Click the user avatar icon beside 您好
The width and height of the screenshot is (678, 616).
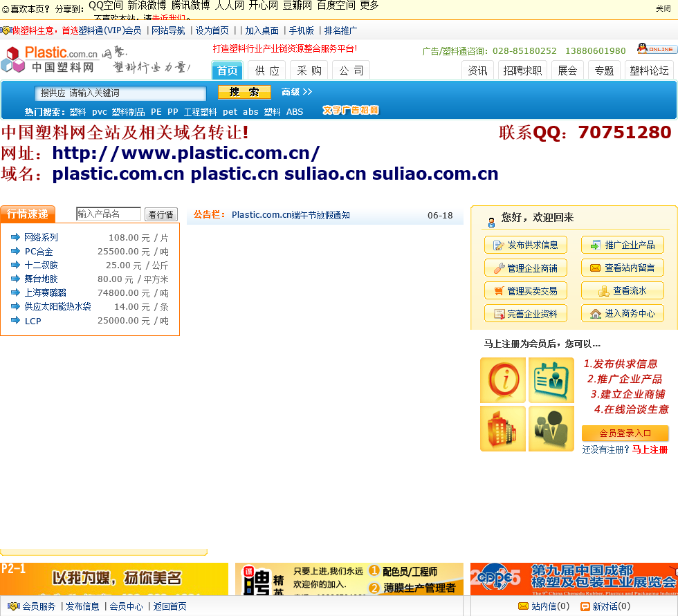tap(491, 223)
